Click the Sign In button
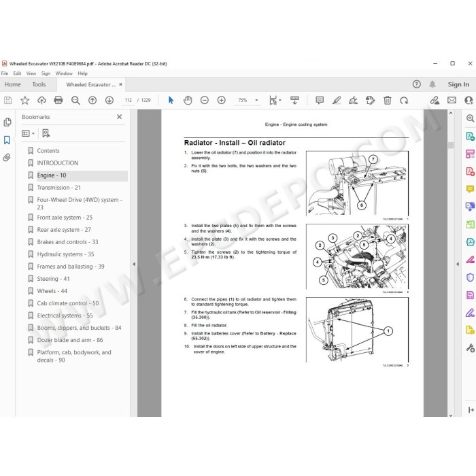 pos(458,84)
